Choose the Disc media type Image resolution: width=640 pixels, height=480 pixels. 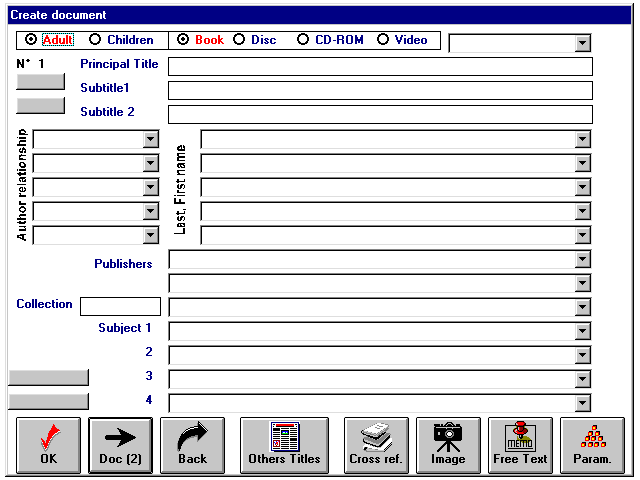[x=239, y=40]
